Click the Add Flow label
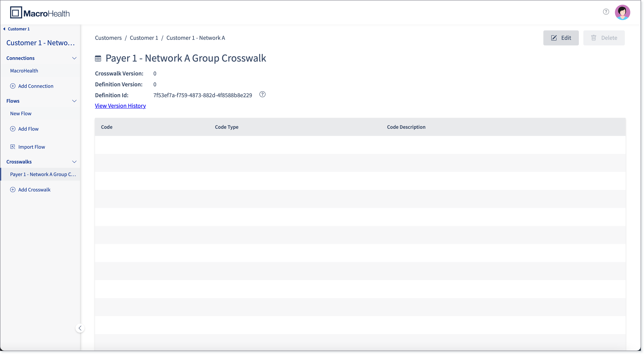Image resolution: width=644 pixels, height=354 pixels. coord(28,129)
